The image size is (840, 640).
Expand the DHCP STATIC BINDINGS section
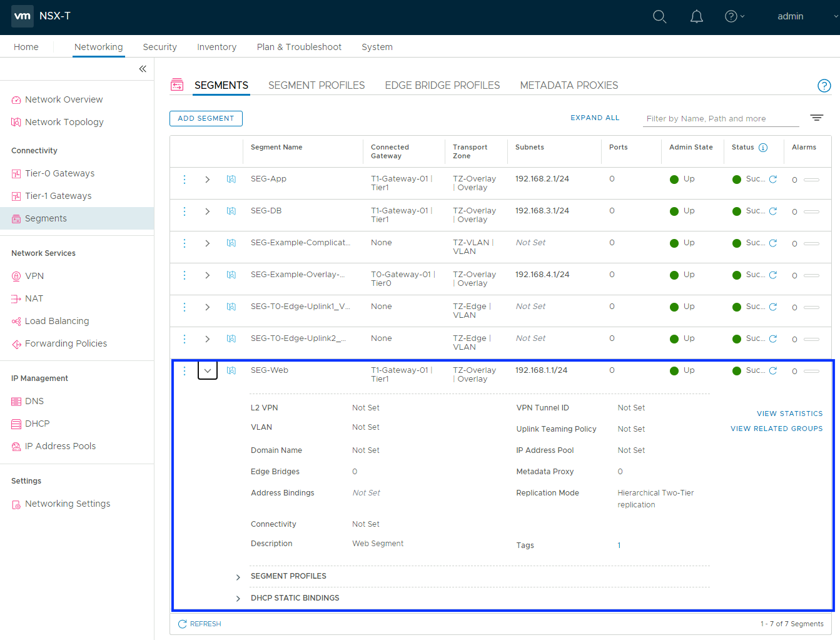pyautogui.click(x=238, y=599)
